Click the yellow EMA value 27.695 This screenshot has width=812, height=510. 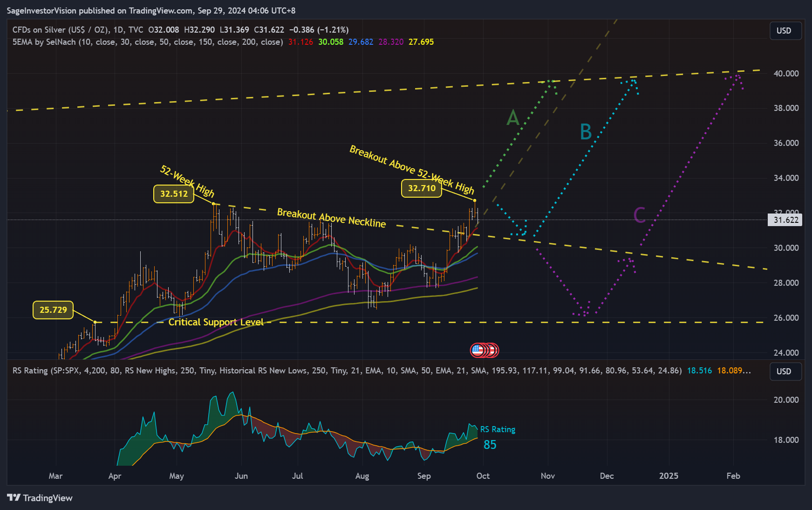[421, 42]
